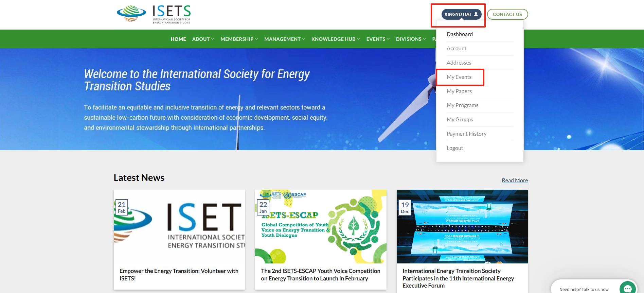Open My Events in user dropdown
This screenshot has width=644, height=293.
click(x=459, y=77)
